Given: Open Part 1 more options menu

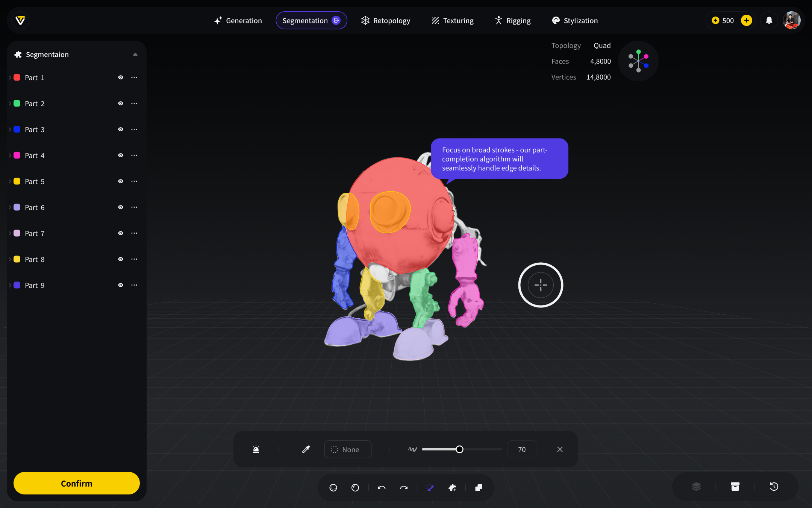Looking at the screenshot, I should tap(134, 77).
